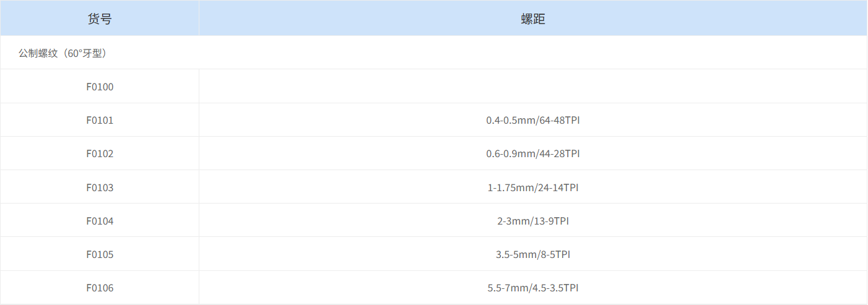Select the 0.6-0.9mm/44-28TPI pitch cell
Image resolution: width=868 pixels, height=305 pixels.
pyautogui.click(x=532, y=153)
